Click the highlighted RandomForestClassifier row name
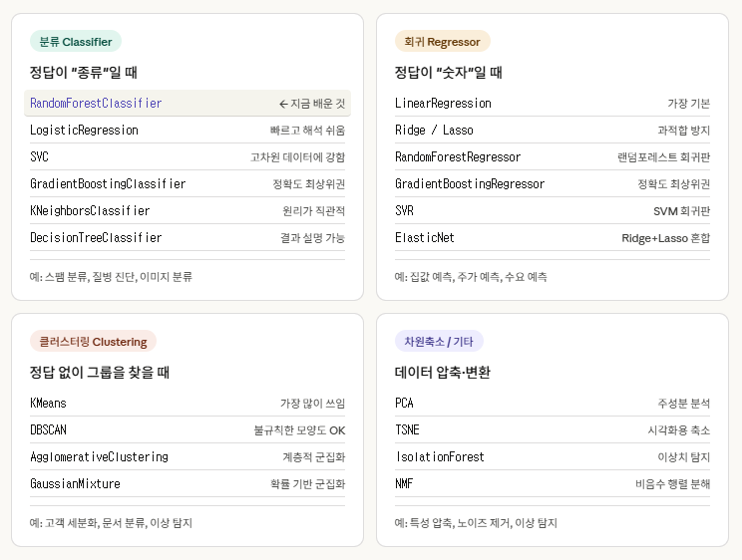This screenshot has width=742, height=560. 96,104
